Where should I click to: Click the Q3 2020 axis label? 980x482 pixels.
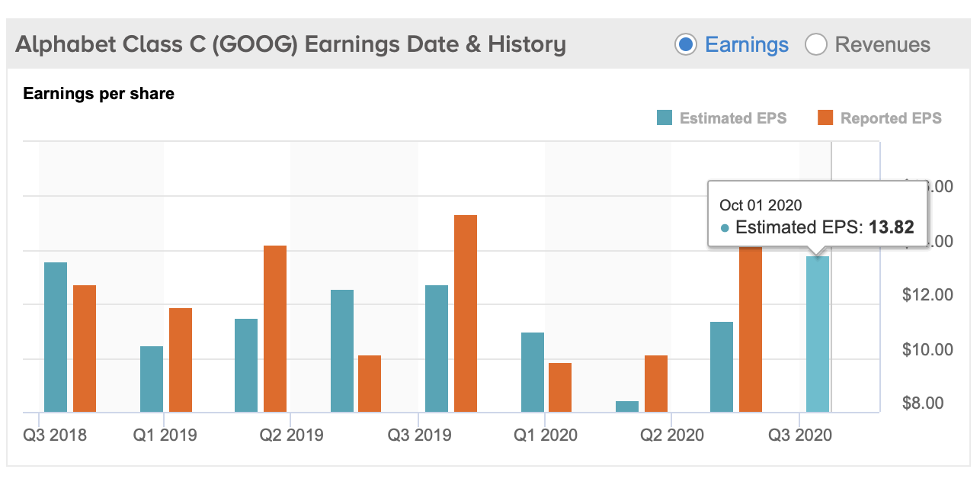point(800,435)
